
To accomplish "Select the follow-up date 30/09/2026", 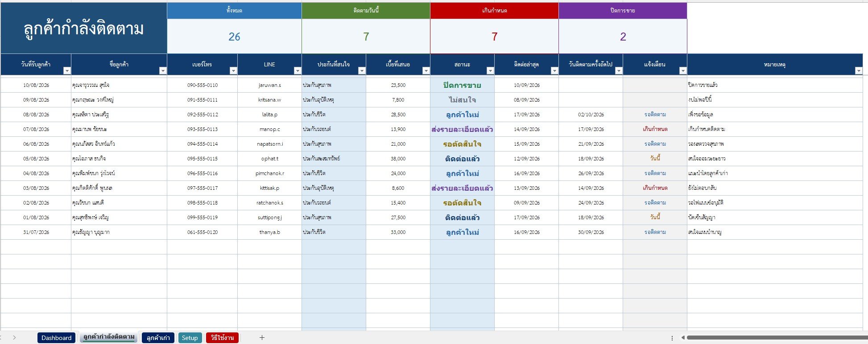I will 591,232.
